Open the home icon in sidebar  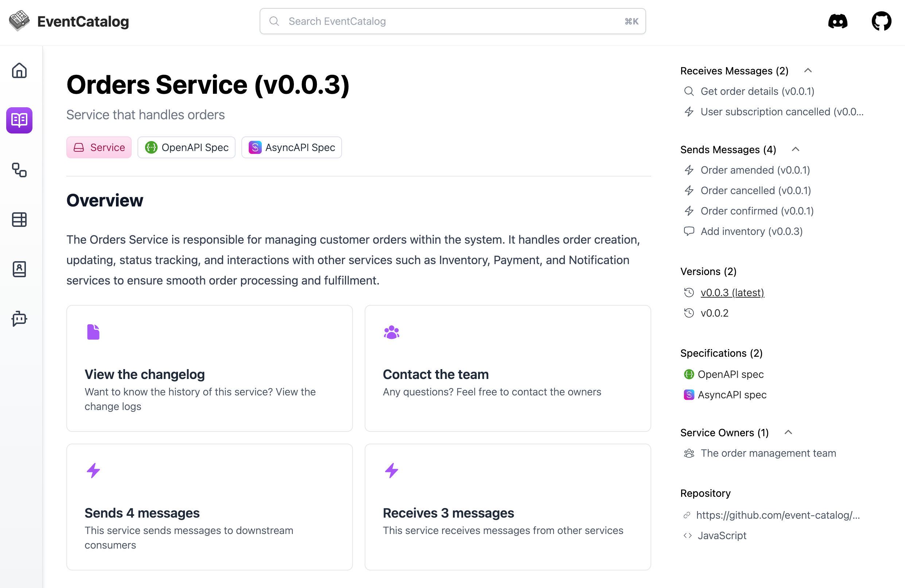19,71
